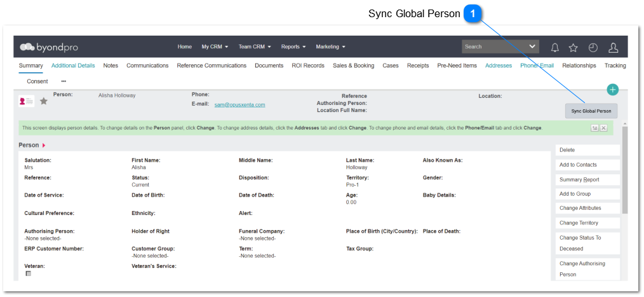
Task: Click the Sync Global Person button
Action: [591, 111]
